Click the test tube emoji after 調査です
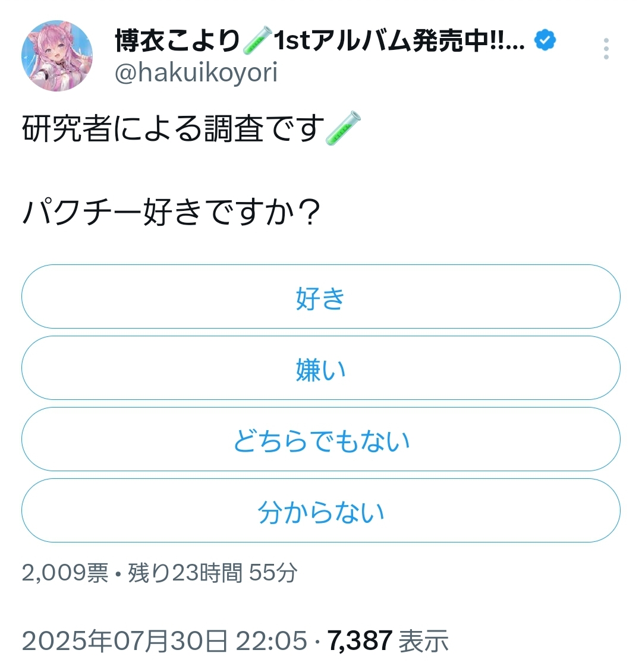This screenshot has height=672, width=642. (343, 128)
